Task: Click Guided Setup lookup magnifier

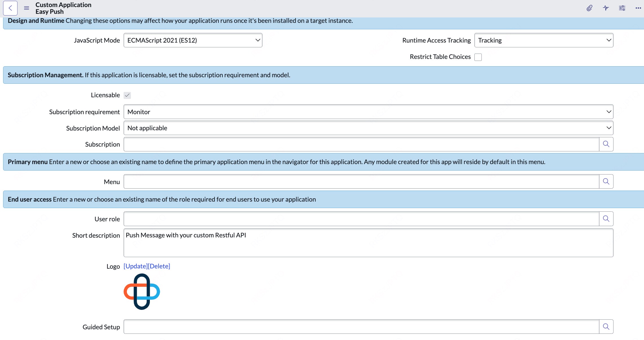Action: click(606, 327)
